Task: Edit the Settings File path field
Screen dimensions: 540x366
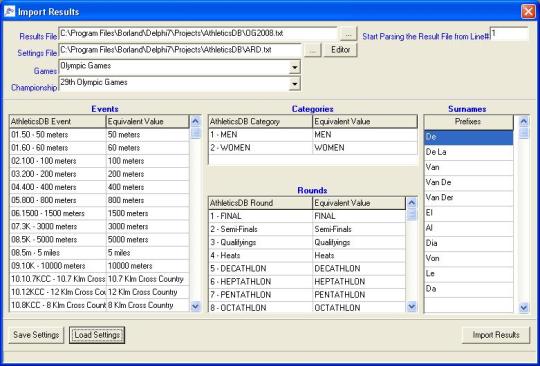Action: pos(180,50)
